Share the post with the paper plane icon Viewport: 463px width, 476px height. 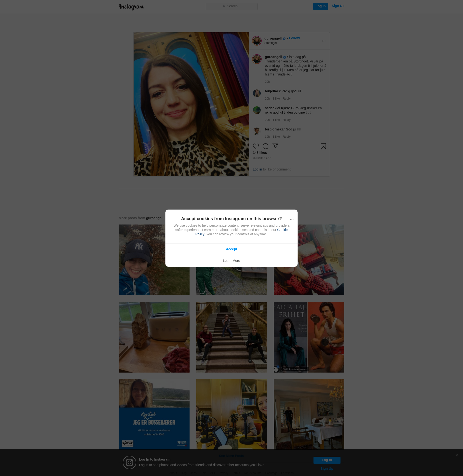(275, 146)
